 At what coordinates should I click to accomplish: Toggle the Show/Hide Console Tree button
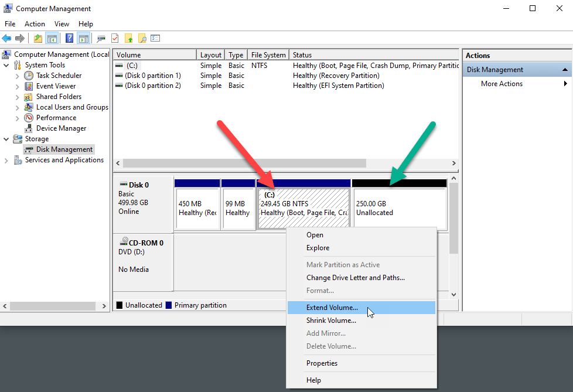pos(52,39)
